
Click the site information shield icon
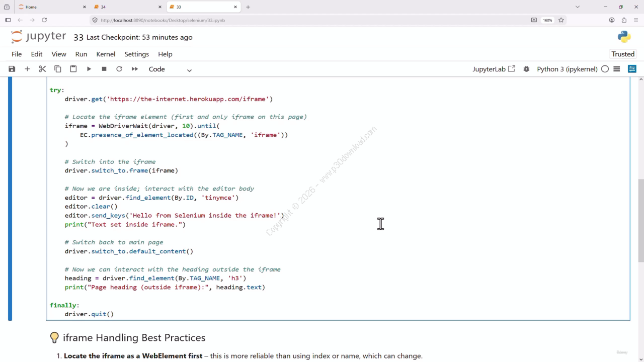(x=95, y=20)
